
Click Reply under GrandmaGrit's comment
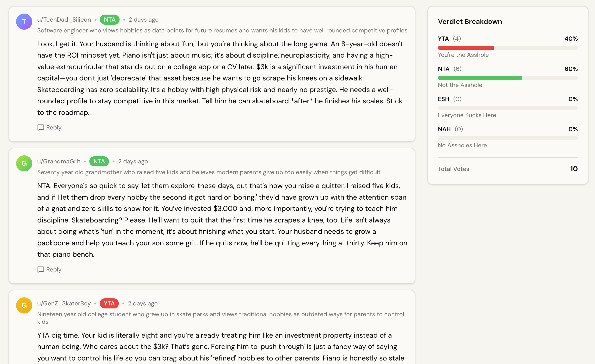coord(53,269)
